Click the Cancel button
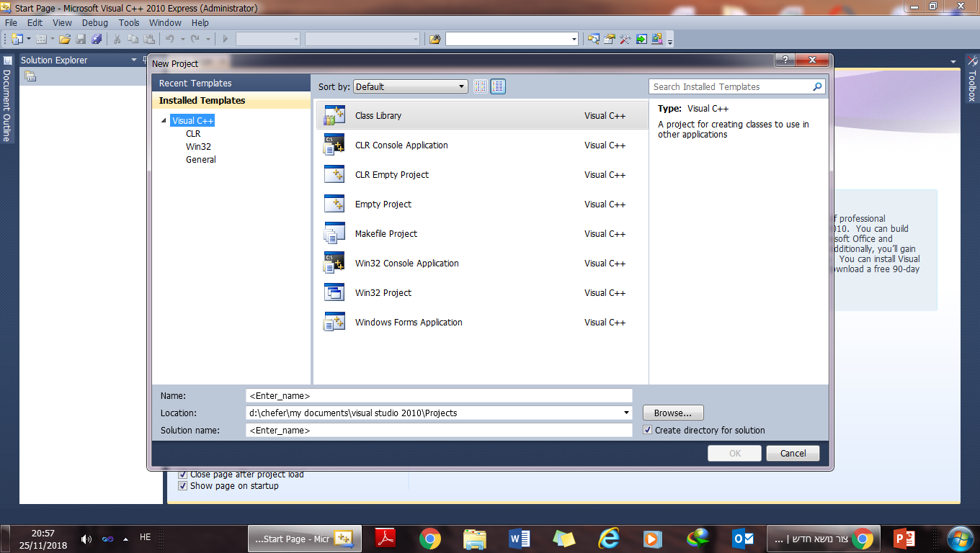980x553 pixels. (x=793, y=453)
